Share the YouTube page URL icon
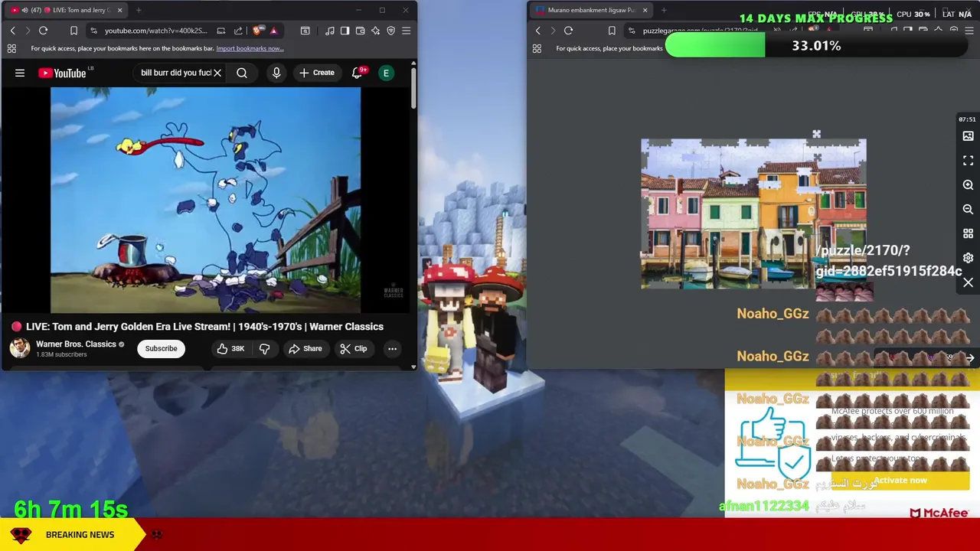This screenshot has height=551, width=980. [238, 31]
